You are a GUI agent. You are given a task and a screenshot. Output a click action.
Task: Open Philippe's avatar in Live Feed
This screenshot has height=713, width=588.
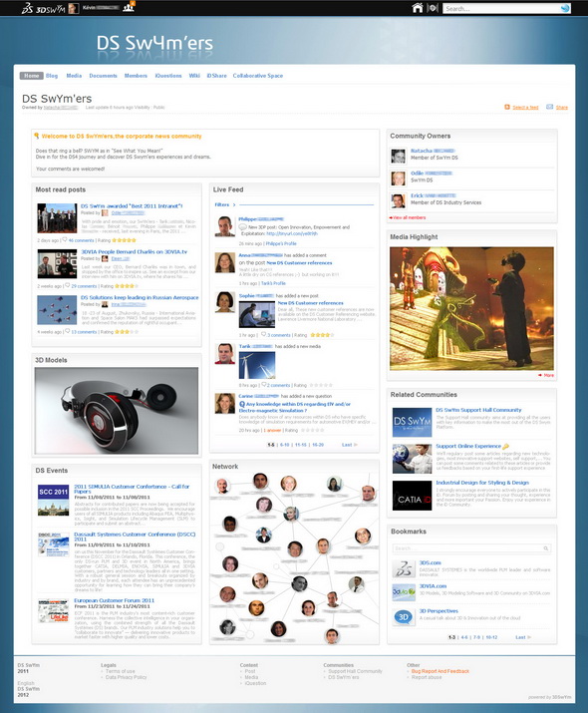pos(225,226)
